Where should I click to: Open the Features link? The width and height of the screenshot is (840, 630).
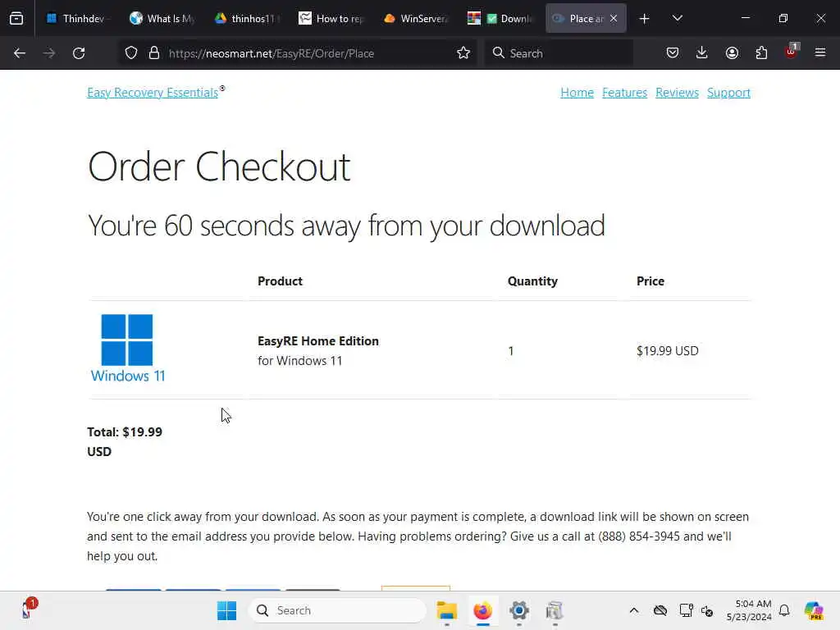coord(624,93)
